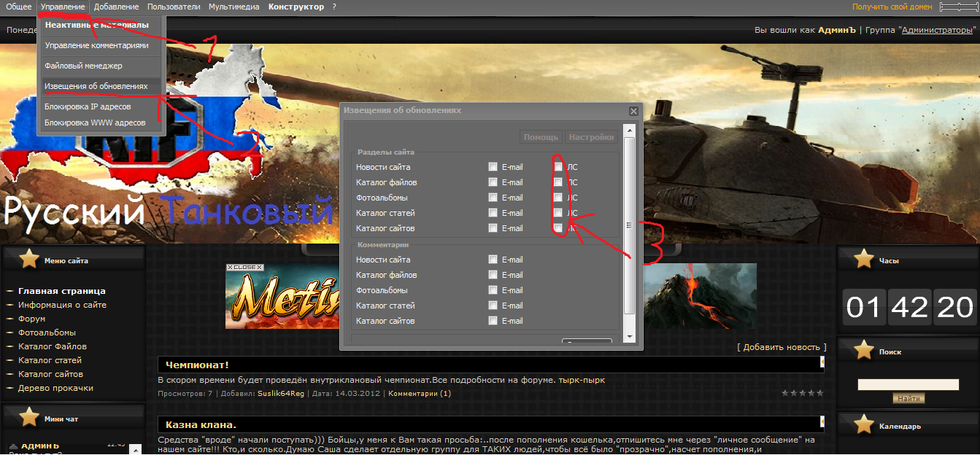This screenshot has width=980, height=455.
Task: Collapse the open Управление menu
Action: pos(63,7)
